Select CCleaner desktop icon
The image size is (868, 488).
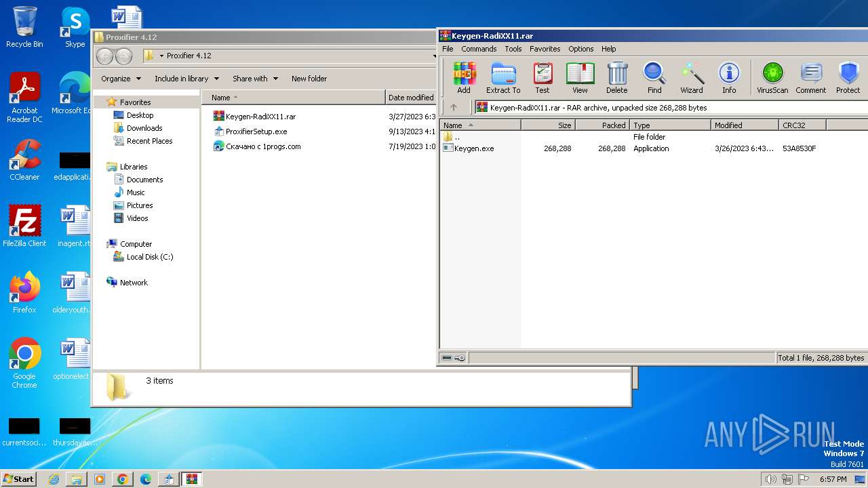pyautogui.click(x=24, y=160)
